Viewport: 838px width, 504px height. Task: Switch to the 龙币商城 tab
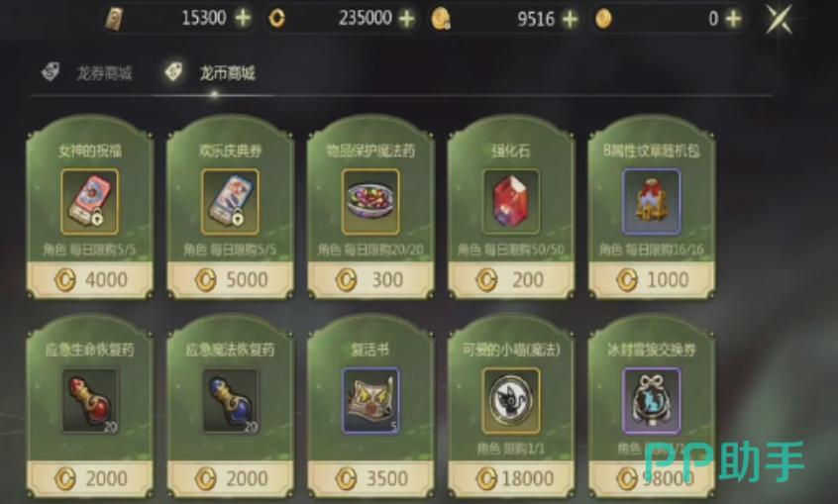tap(211, 72)
